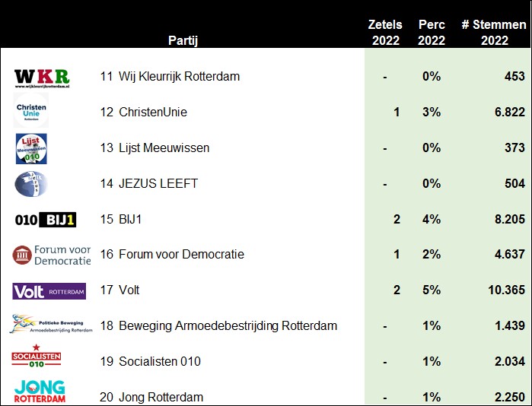Click the purple Volt Rotterdam logo

[x=49, y=291]
